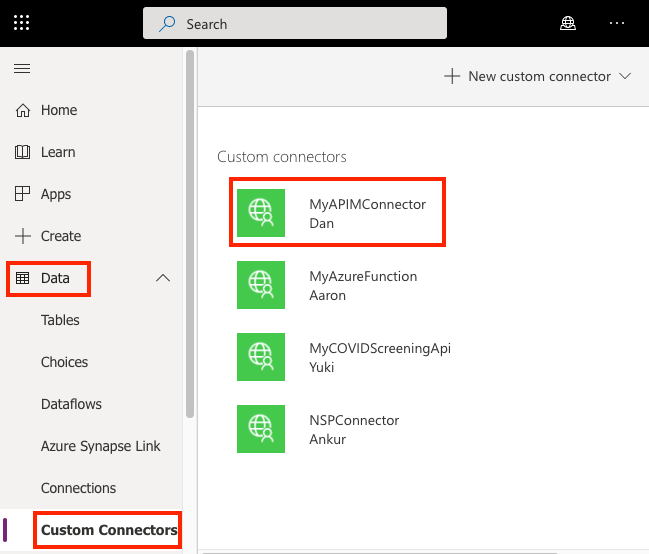Click the MyAzureFunction connector green icon
649x554 pixels.
[261, 285]
